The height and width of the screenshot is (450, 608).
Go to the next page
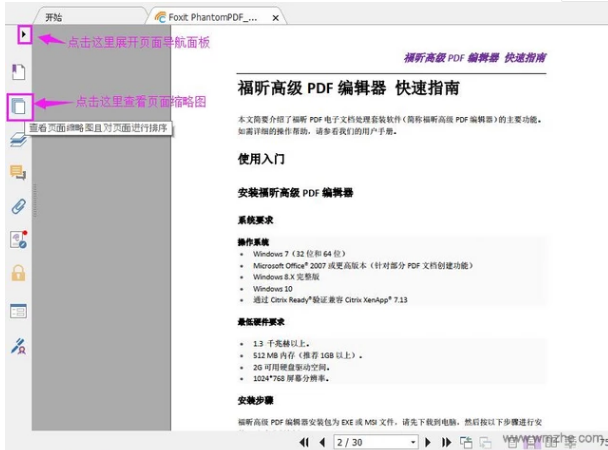coord(428,442)
